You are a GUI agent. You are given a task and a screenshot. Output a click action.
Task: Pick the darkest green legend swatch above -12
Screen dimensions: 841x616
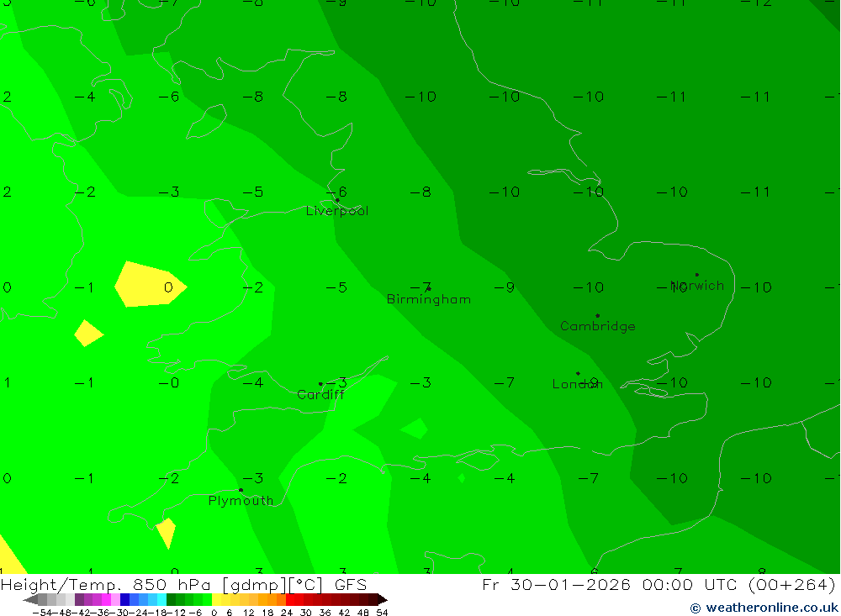pyautogui.click(x=171, y=599)
